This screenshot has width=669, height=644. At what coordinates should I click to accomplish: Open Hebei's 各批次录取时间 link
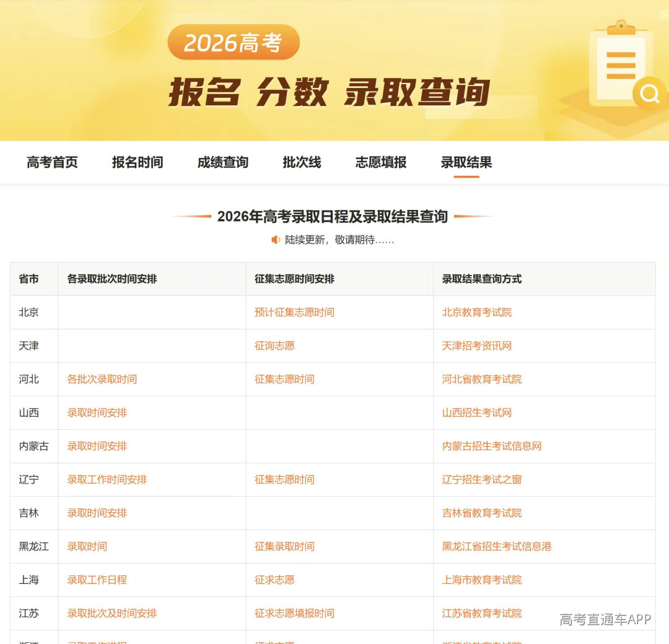pyautogui.click(x=102, y=379)
